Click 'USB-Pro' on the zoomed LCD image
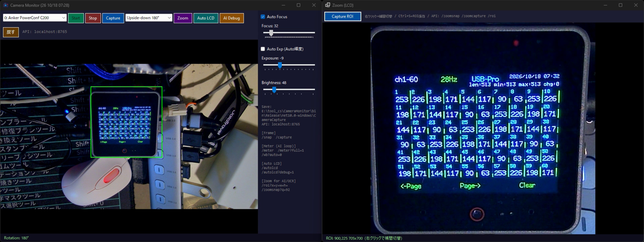This screenshot has width=644, height=242. coord(485,80)
